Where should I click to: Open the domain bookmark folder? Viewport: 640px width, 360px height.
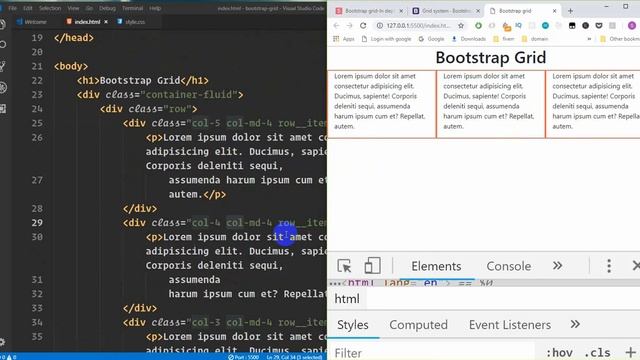535,39
